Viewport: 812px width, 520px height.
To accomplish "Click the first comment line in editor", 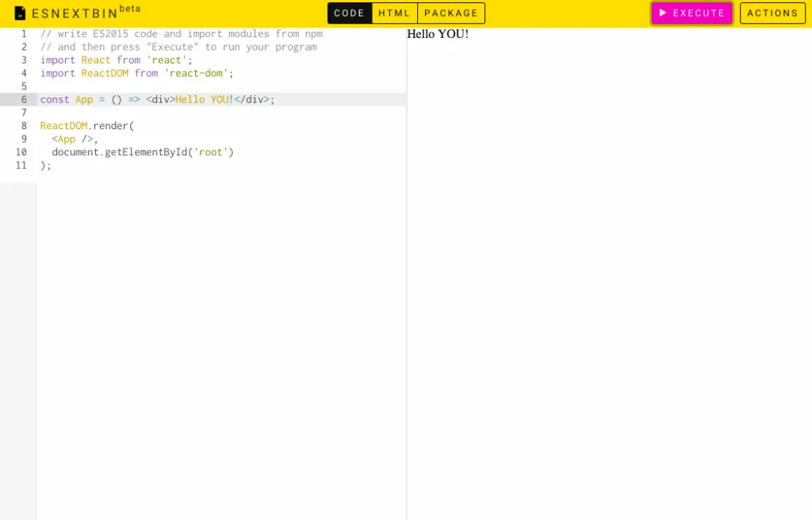I will (x=181, y=33).
